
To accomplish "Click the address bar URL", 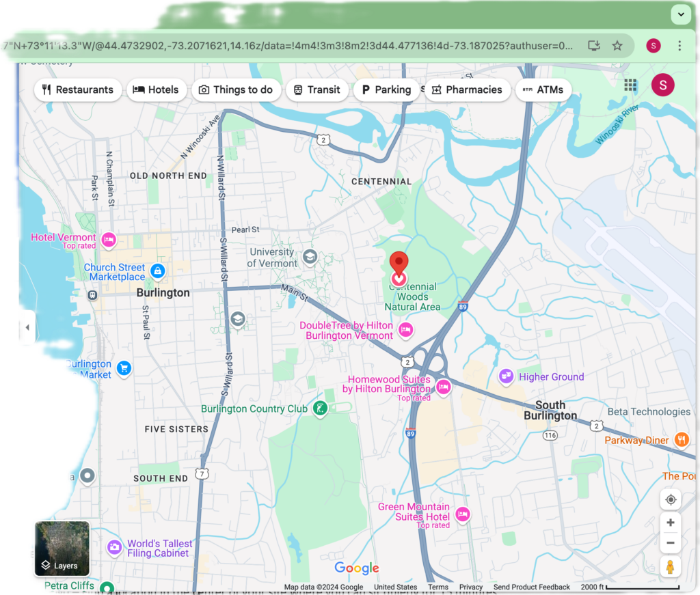I will tap(286, 46).
